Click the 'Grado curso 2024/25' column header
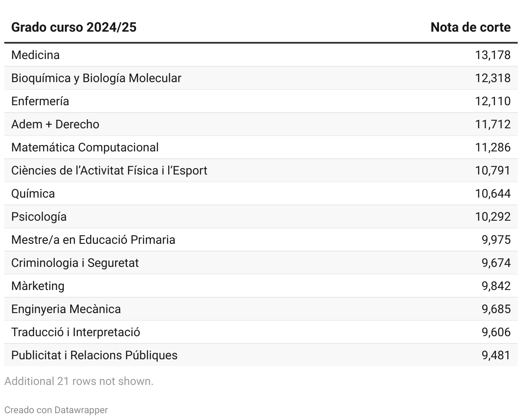This screenshot has width=522, height=420. [x=74, y=27]
